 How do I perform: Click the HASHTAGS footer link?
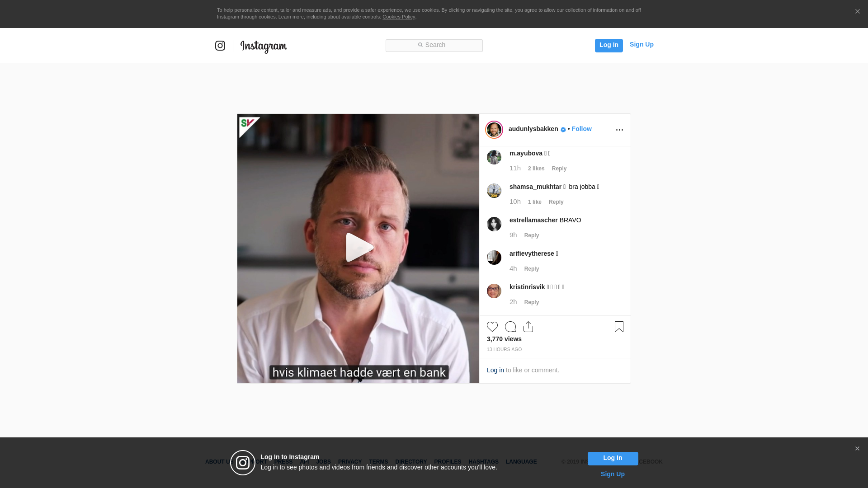[x=483, y=462]
